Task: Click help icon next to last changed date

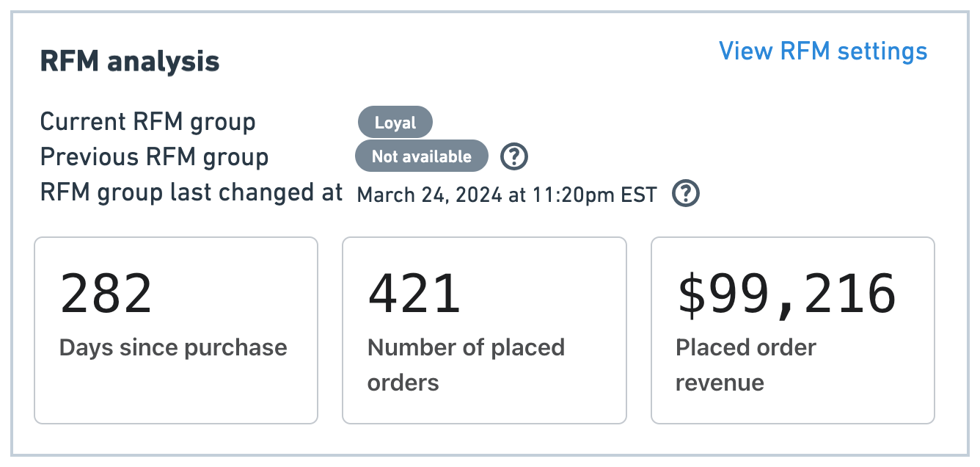Action: [686, 194]
